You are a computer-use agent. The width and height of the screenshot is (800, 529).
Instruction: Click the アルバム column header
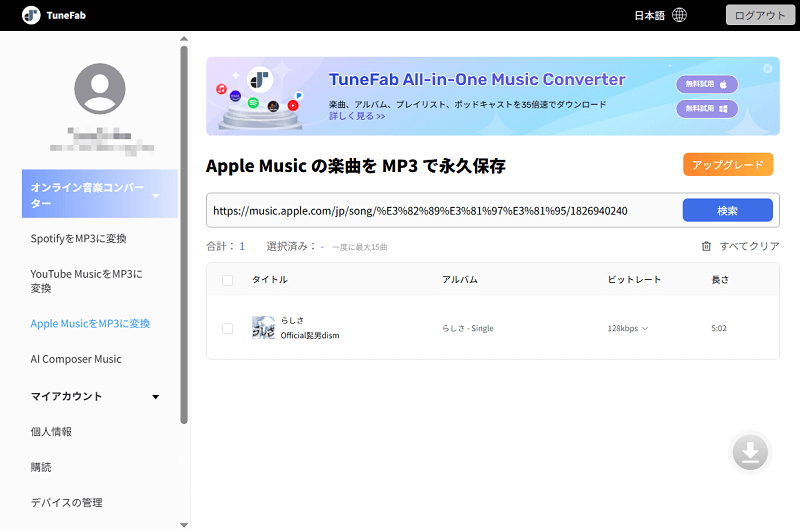(x=460, y=280)
